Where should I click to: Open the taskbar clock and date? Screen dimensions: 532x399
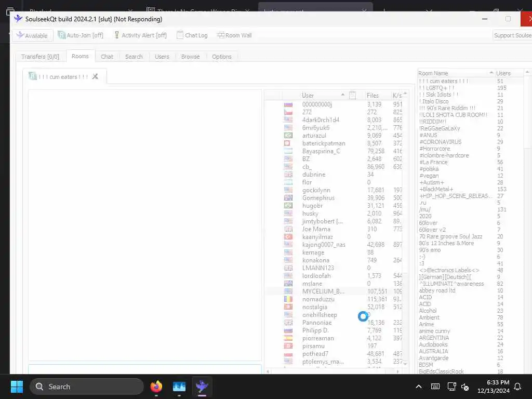pyautogui.click(x=494, y=387)
